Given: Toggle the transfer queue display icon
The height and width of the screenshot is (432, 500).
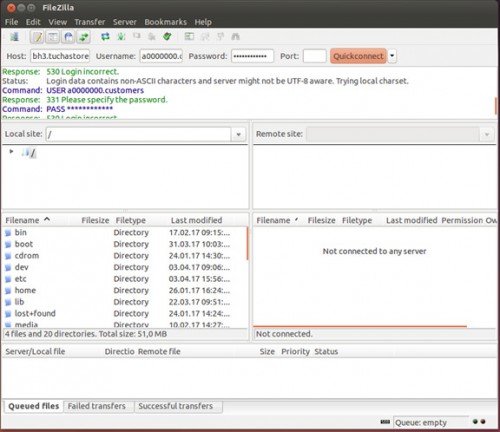Looking at the screenshot, I should pos(84,37).
